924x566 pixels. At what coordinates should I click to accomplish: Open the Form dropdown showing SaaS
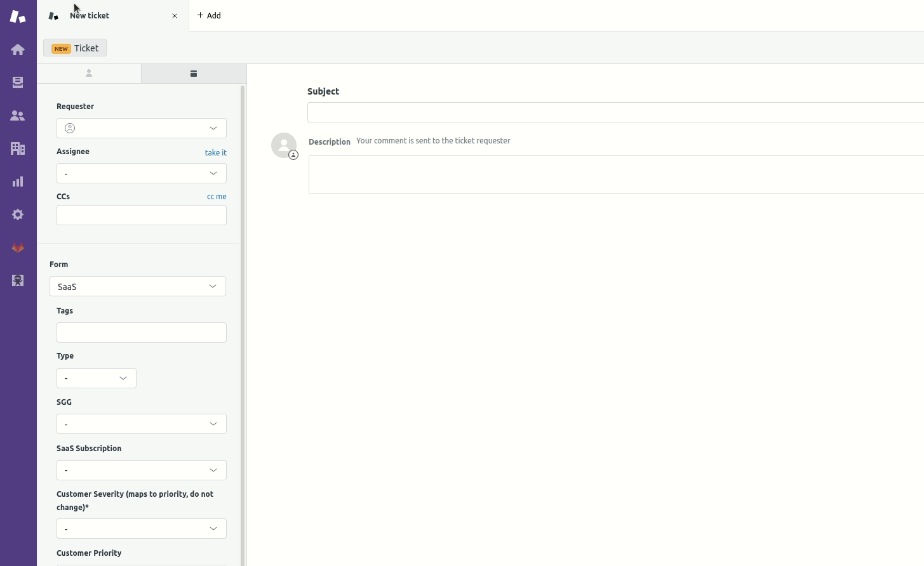138,286
